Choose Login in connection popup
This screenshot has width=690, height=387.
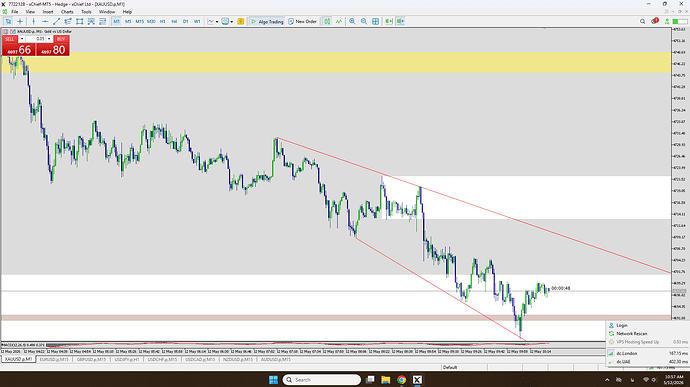click(x=647, y=325)
